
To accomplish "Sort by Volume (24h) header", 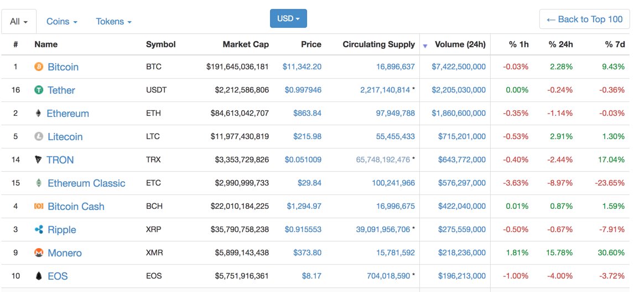I will click(460, 44).
